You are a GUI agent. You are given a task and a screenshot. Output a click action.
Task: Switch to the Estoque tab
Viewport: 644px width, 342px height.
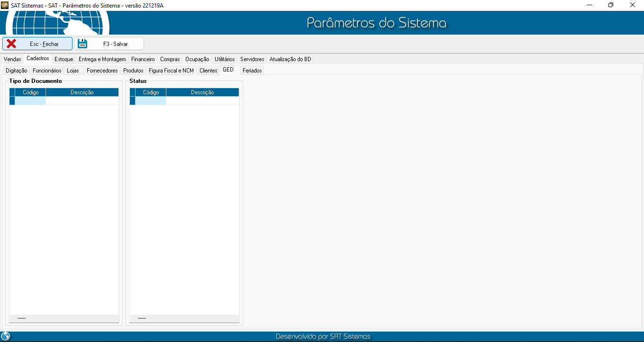pos(63,59)
